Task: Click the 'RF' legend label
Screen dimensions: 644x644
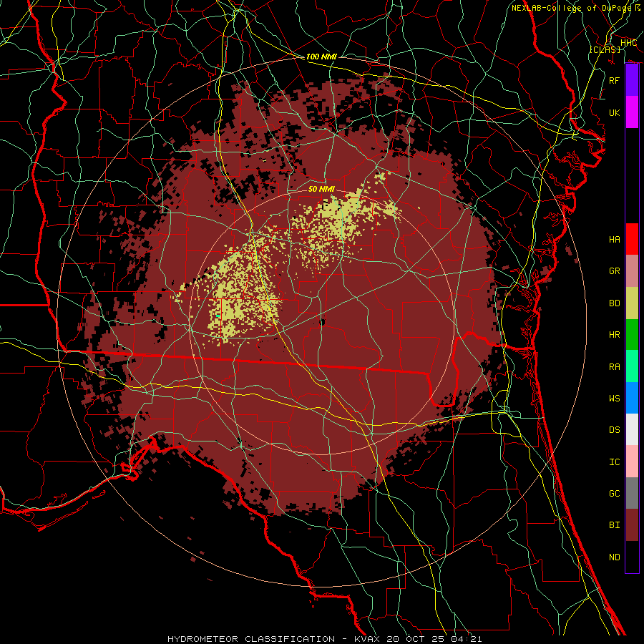Action: [x=615, y=80]
